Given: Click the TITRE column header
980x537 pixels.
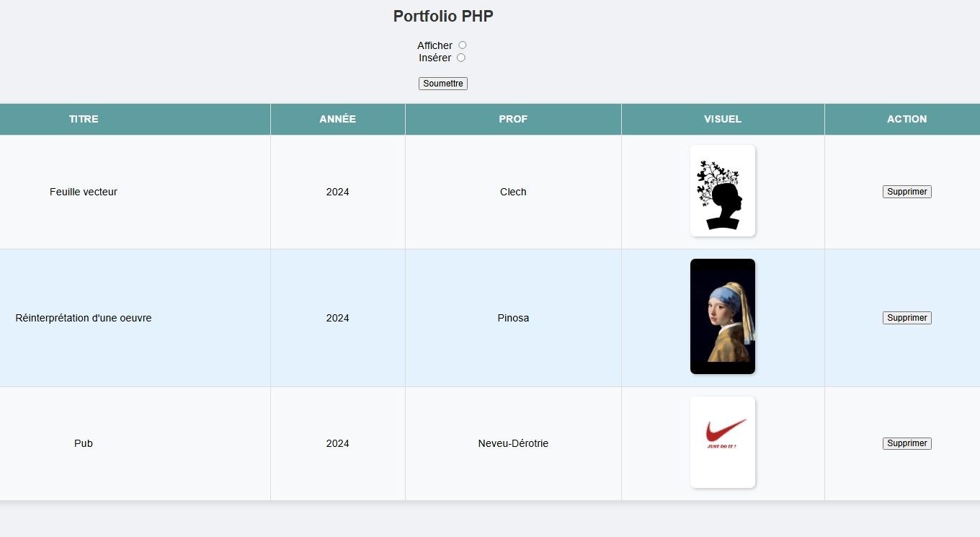Looking at the screenshot, I should coord(84,119).
